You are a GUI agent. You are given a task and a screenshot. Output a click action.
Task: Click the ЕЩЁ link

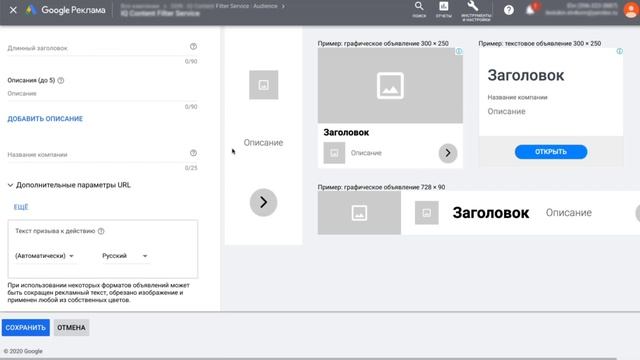click(21, 207)
